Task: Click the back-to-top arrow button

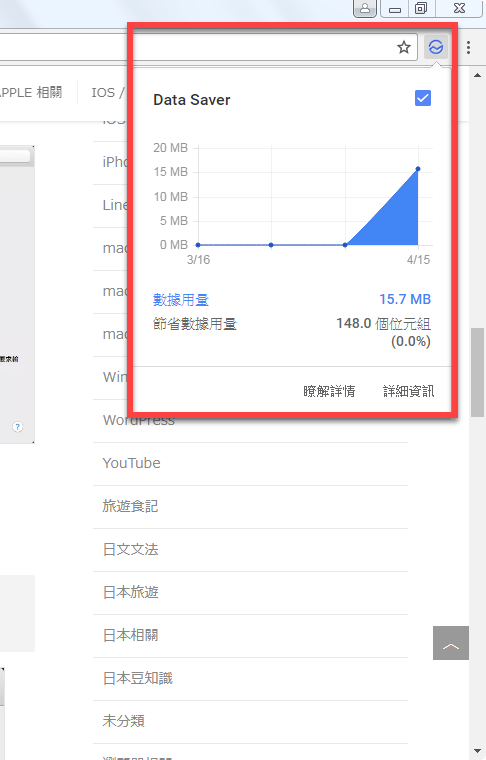Action: 451,643
